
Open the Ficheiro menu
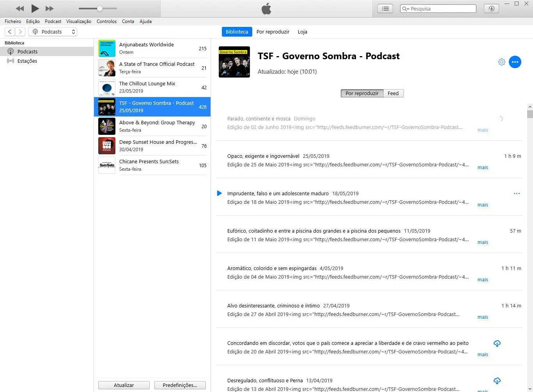point(13,21)
